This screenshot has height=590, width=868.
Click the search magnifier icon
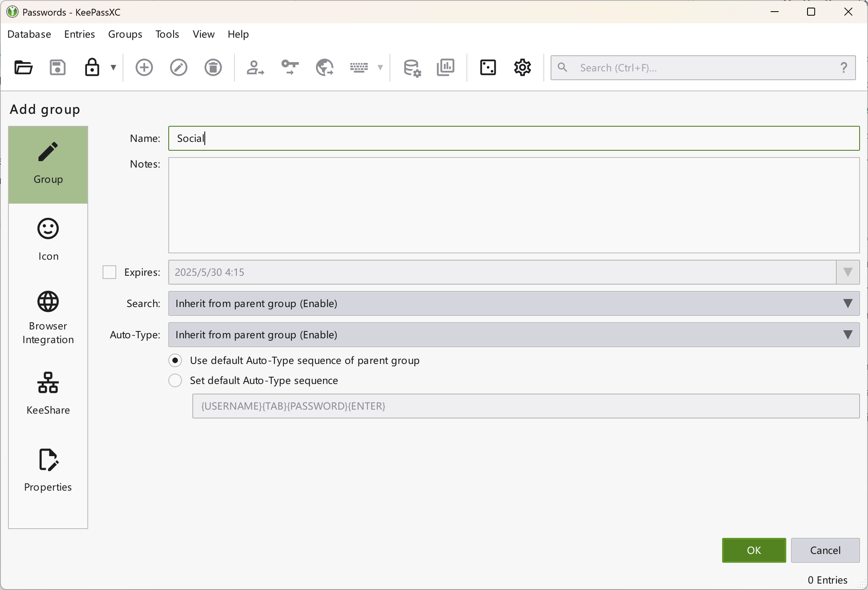(563, 67)
